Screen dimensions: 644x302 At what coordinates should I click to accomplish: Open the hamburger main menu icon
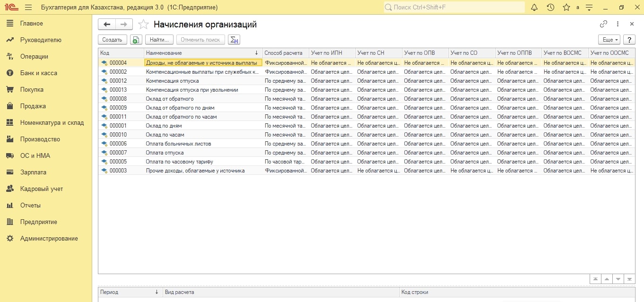click(28, 8)
